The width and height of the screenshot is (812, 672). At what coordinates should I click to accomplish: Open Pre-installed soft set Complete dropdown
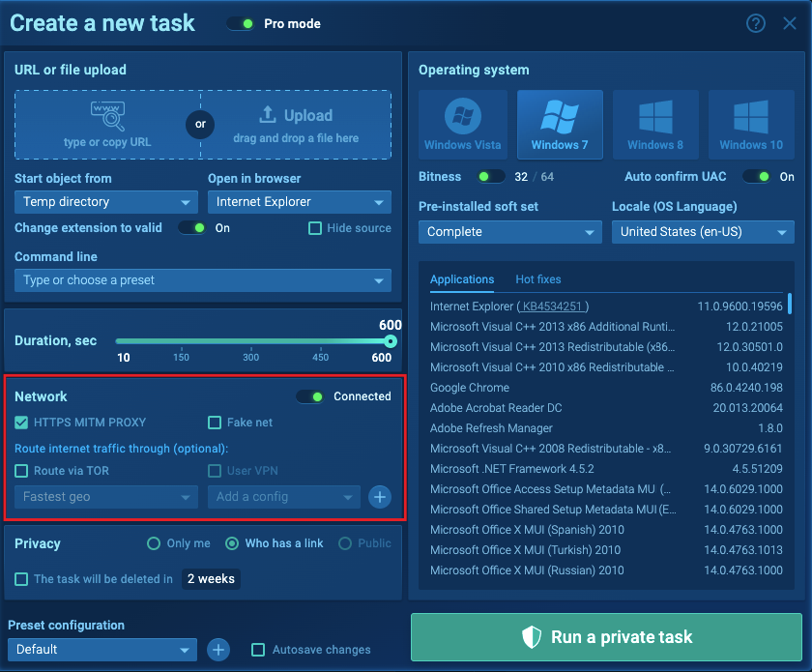(510, 232)
